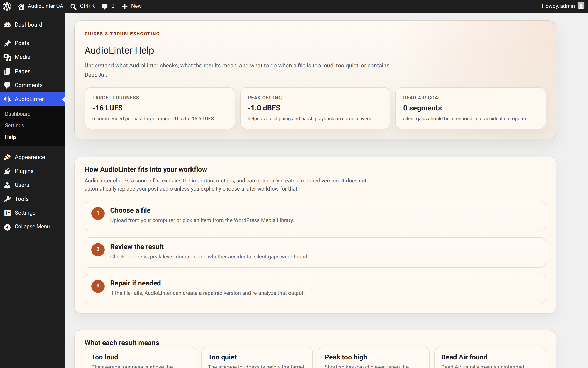The image size is (588, 368).
Task: Open the Media menu item
Action: pos(22,57)
